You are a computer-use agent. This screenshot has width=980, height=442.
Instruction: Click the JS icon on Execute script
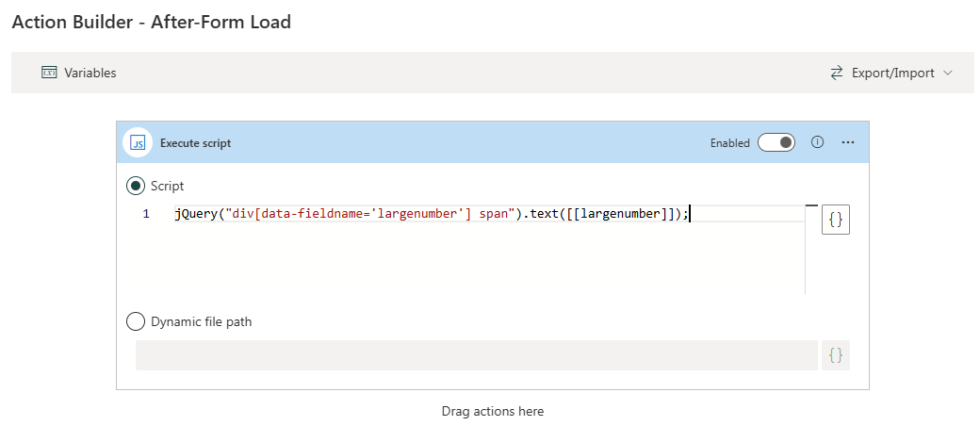click(x=139, y=143)
